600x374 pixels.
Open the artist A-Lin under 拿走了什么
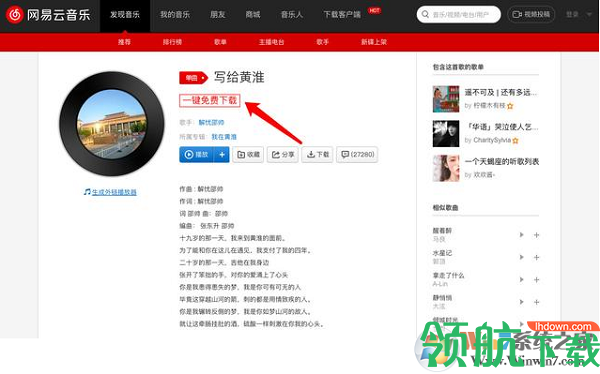tap(440, 284)
